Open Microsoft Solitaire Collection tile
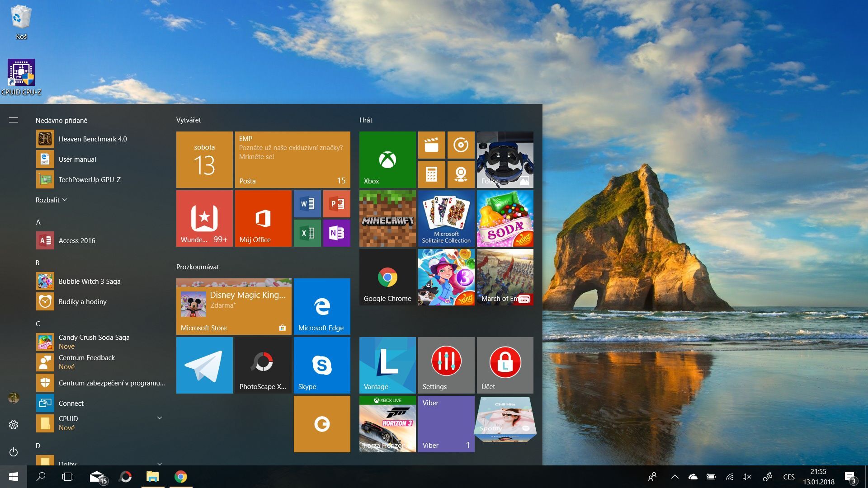This screenshot has width=868, height=488. [446, 218]
